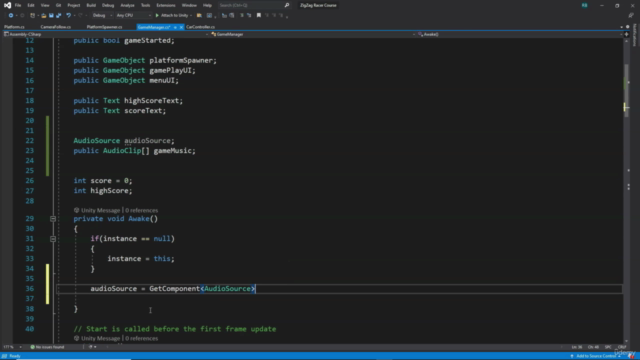Click the No issues found status indicator
640x360 pixels.
click(x=47, y=347)
